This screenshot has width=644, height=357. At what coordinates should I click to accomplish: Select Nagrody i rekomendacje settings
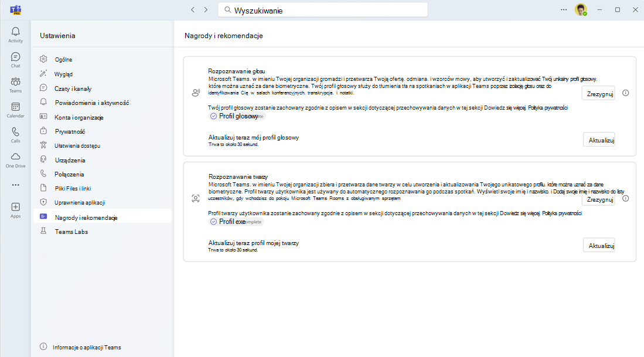click(x=103, y=217)
